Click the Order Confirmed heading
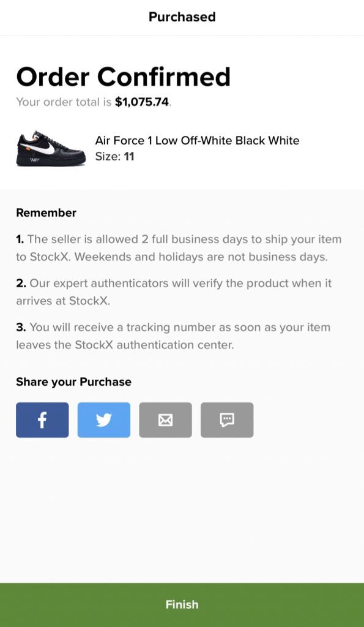The height and width of the screenshot is (627, 364). [x=123, y=77]
